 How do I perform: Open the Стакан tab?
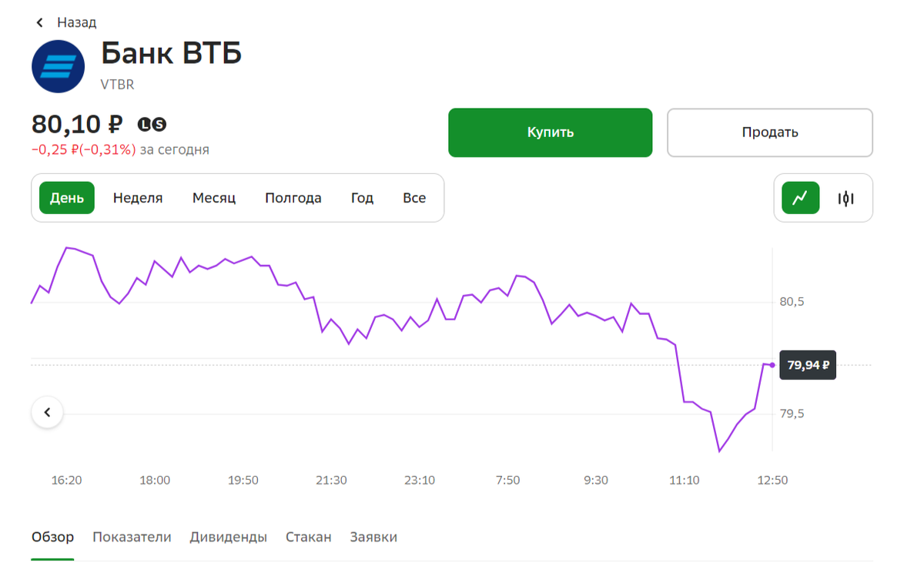pyautogui.click(x=308, y=537)
